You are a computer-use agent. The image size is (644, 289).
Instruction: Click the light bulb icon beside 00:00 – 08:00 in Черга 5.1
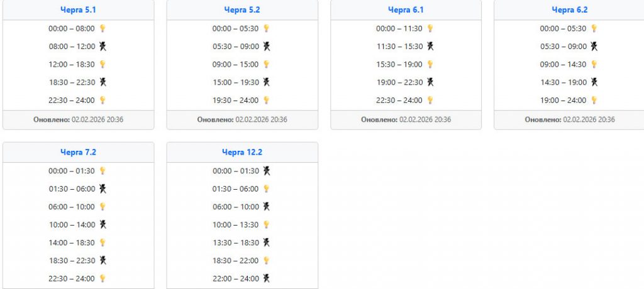(103, 28)
